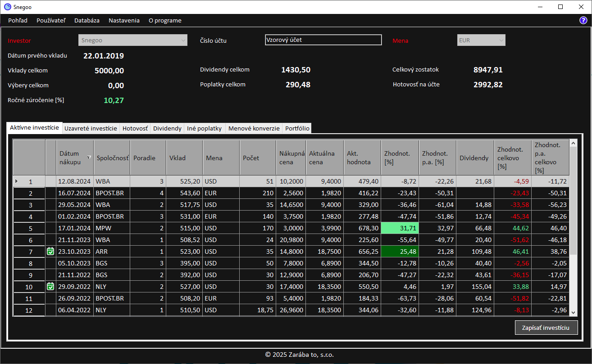Image resolution: width=592 pixels, height=364 pixels.
Task: Open the help question mark icon
Action: click(583, 20)
